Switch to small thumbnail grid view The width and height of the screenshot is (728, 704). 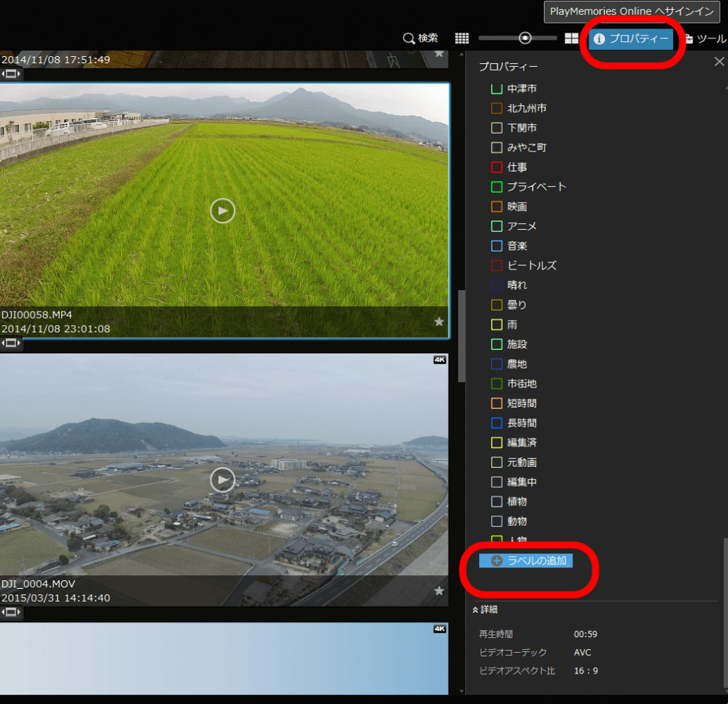tap(461, 38)
